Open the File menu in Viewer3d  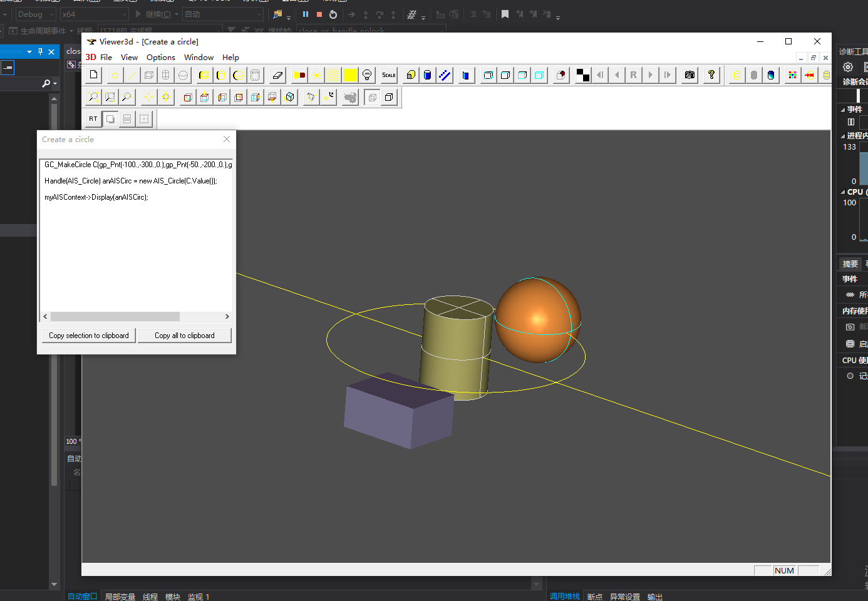(106, 58)
